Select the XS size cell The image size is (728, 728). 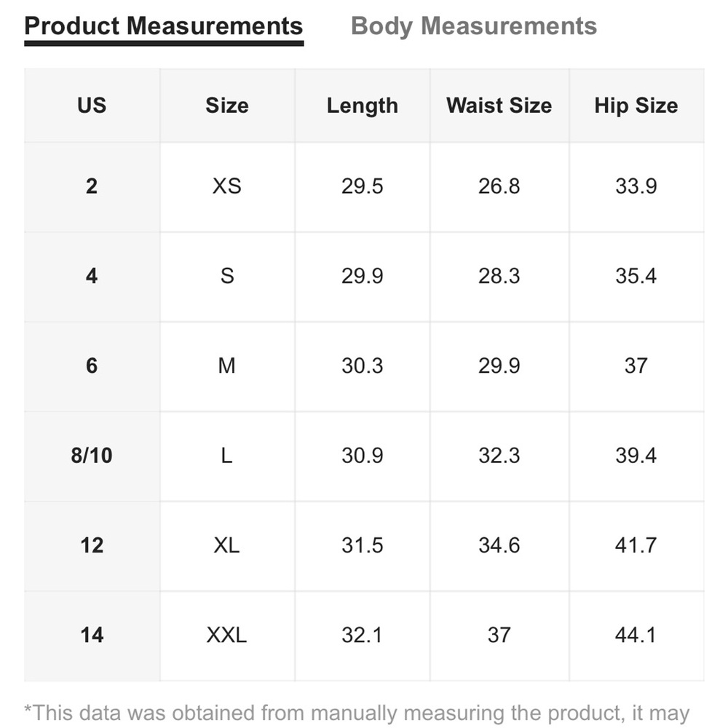click(x=227, y=186)
